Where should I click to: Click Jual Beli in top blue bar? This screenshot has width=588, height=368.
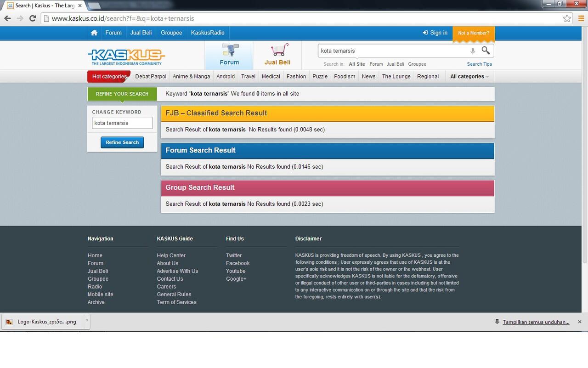[x=141, y=33]
